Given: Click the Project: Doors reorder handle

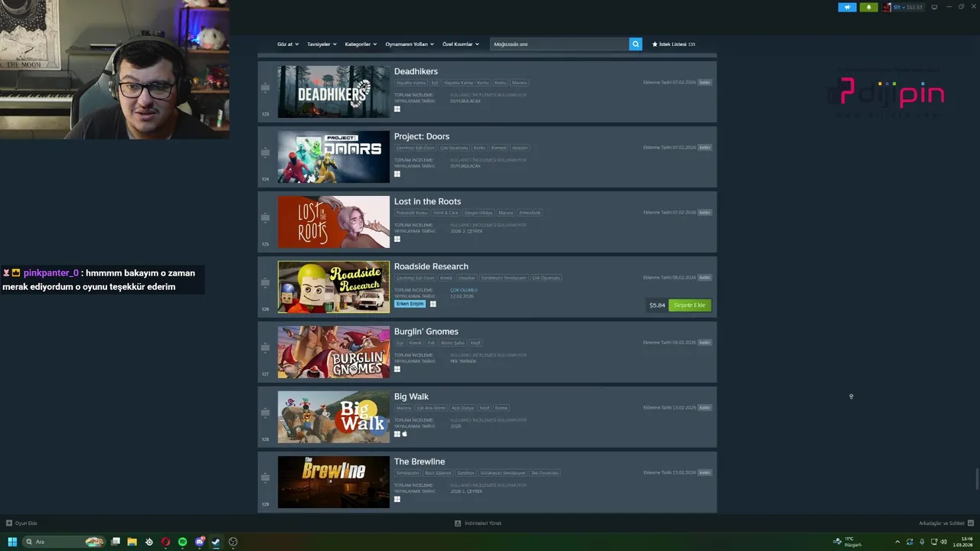Looking at the screenshot, I should [x=266, y=153].
